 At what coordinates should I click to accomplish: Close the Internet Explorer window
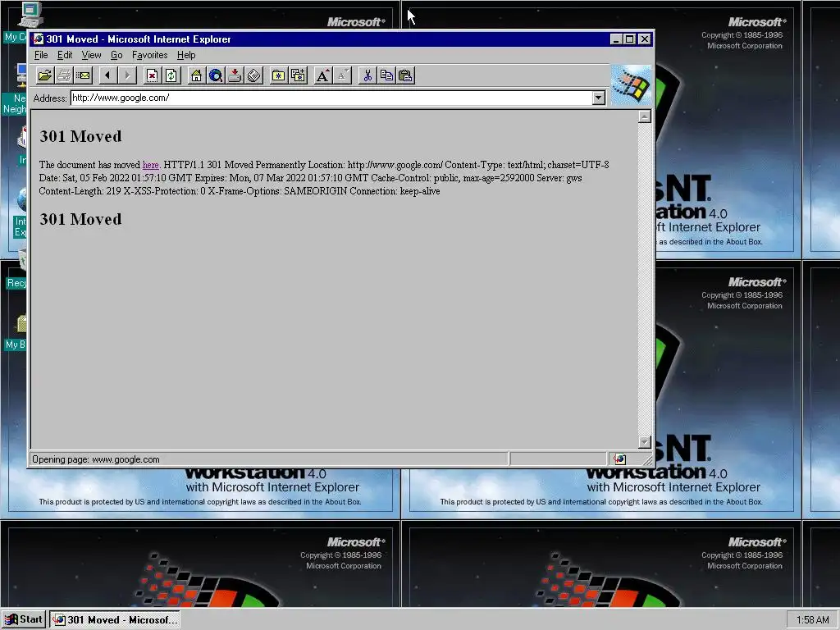645,39
